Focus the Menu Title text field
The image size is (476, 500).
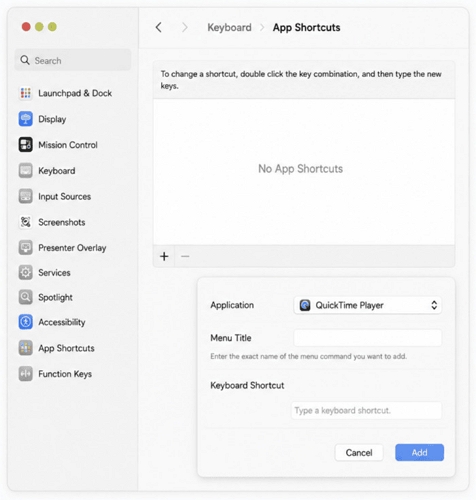(x=368, y=338)
